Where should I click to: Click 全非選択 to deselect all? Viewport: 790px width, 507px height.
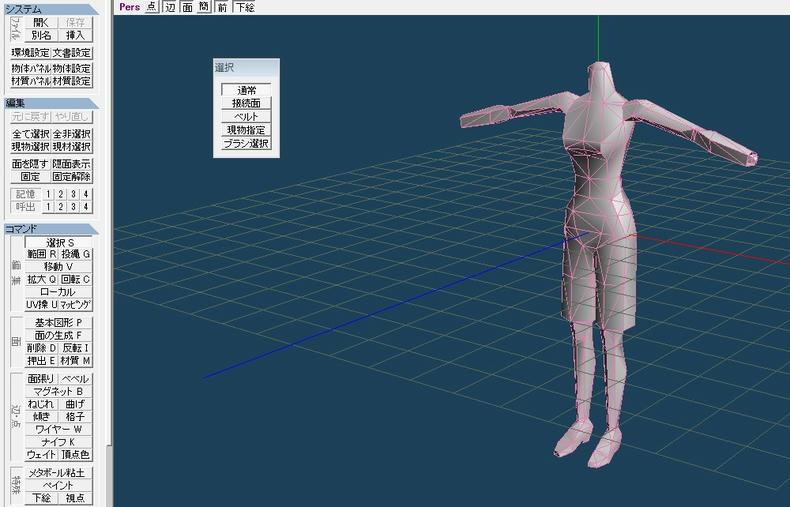point(72,134)
